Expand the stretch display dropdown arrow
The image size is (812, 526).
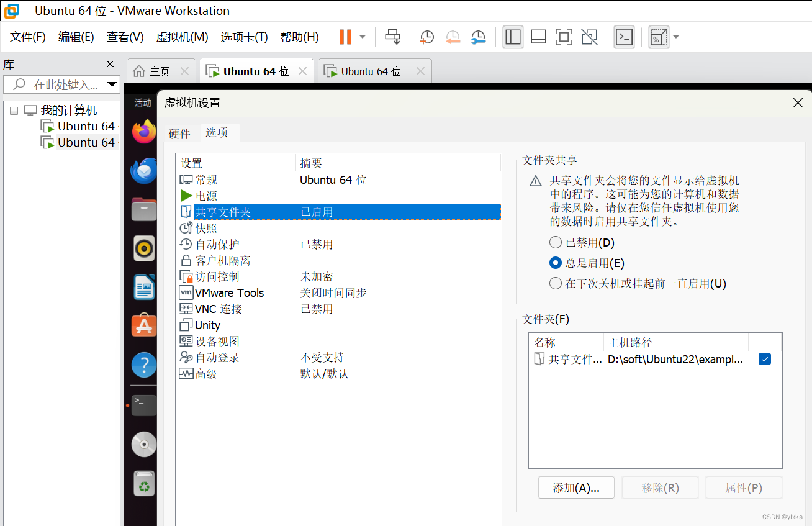click(676, 37)
